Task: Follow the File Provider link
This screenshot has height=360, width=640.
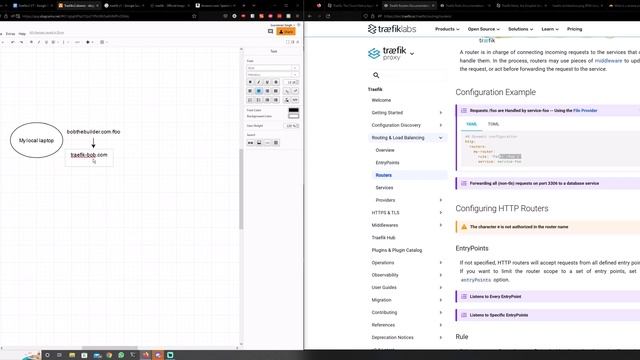Action: pos(585,111)
